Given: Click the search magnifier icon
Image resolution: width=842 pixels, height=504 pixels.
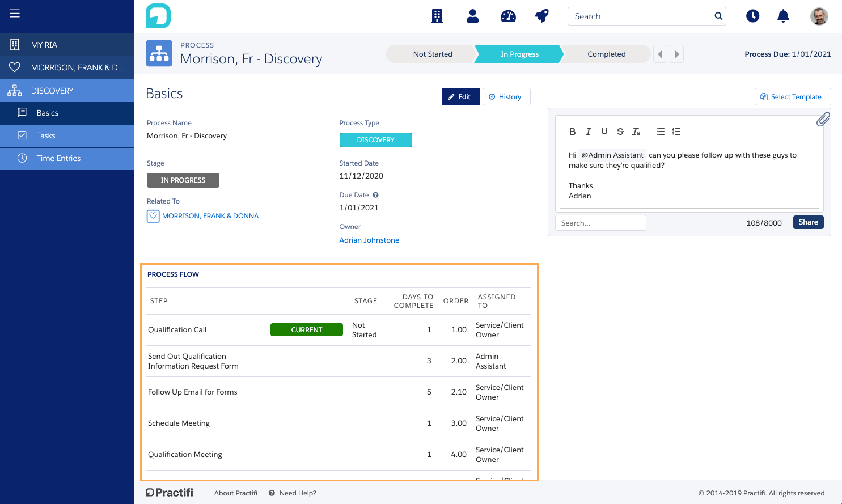Looking at the screenshot, I should point(718,16).
